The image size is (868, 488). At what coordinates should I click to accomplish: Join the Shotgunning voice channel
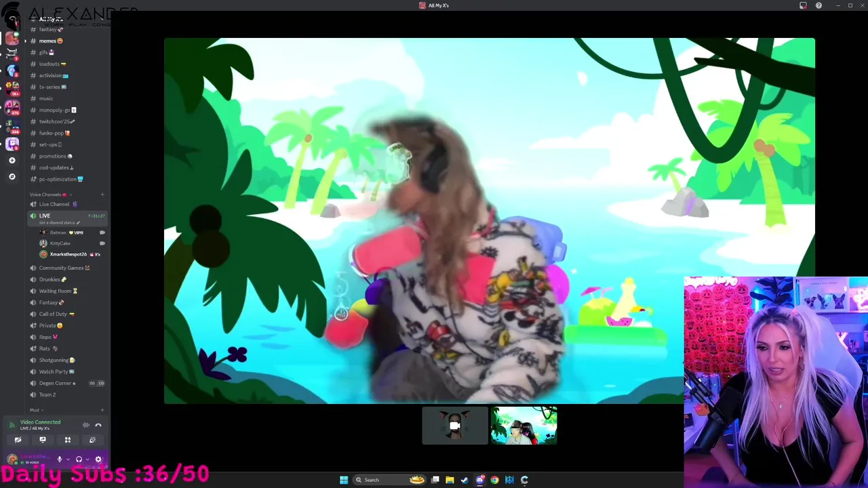pos(66,360)
